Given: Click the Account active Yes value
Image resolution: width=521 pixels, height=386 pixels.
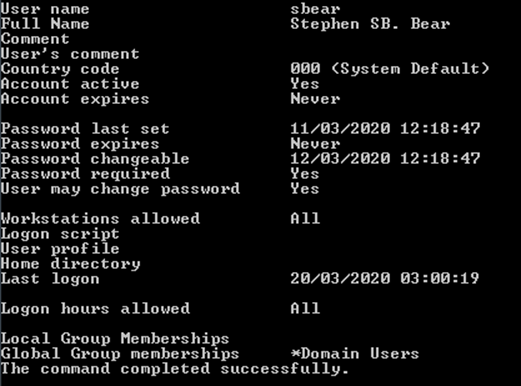Looking at the screenshot, I should pyautogui.click(x=305, y=84).
